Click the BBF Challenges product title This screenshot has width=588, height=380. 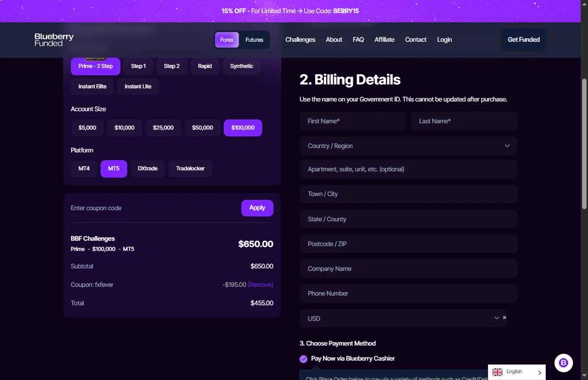click(x=93, y=239)
